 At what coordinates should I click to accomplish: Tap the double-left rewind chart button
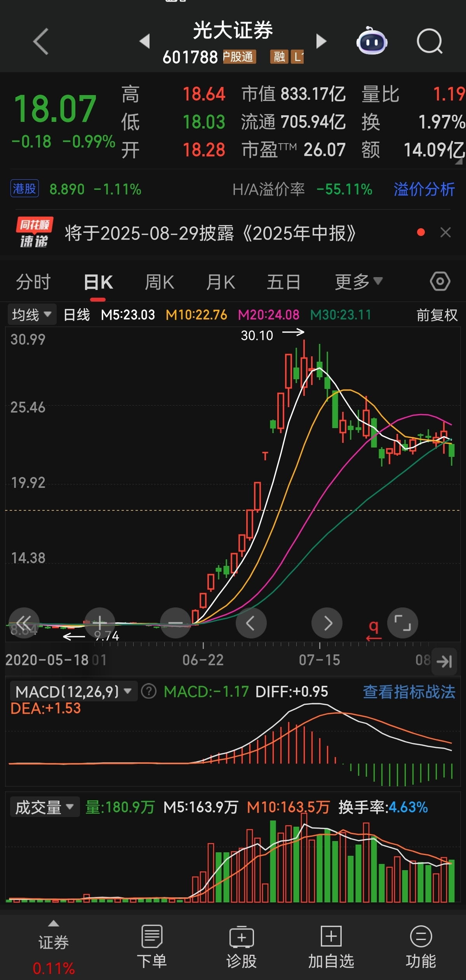click(x=24, y=623)
